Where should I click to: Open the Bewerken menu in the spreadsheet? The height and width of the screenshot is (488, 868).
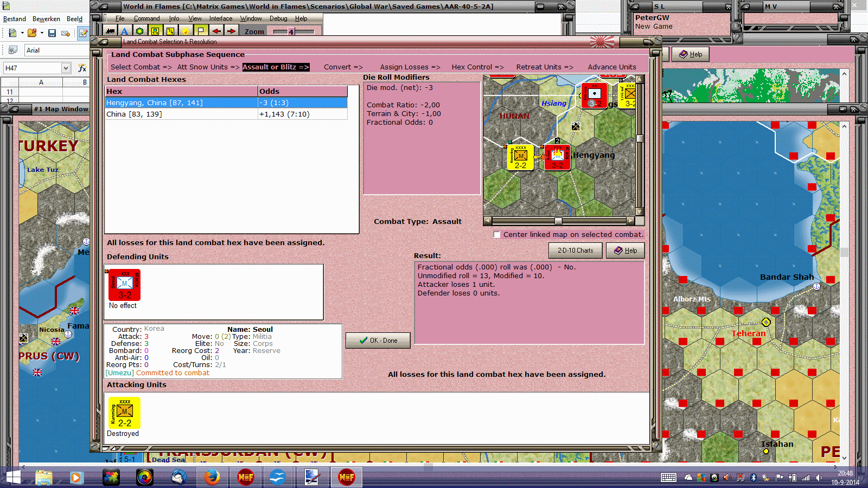(47, 19)
